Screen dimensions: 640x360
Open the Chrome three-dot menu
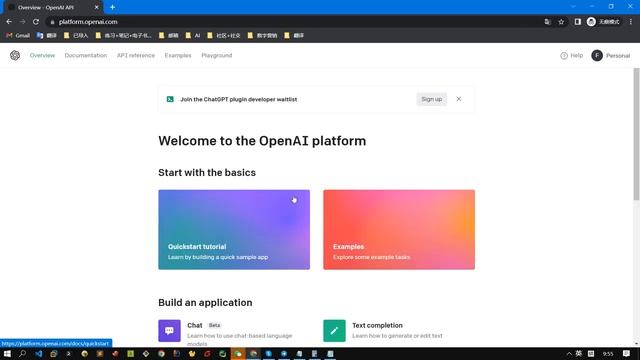(631, 22)
